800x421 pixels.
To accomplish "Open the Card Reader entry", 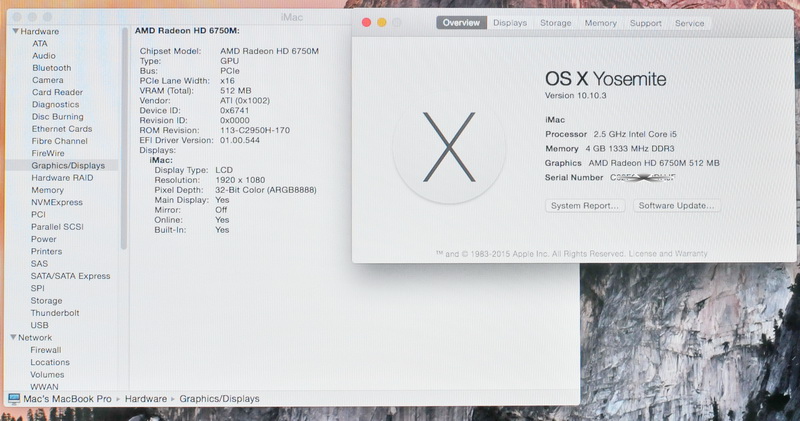I will tap(57, 92).
